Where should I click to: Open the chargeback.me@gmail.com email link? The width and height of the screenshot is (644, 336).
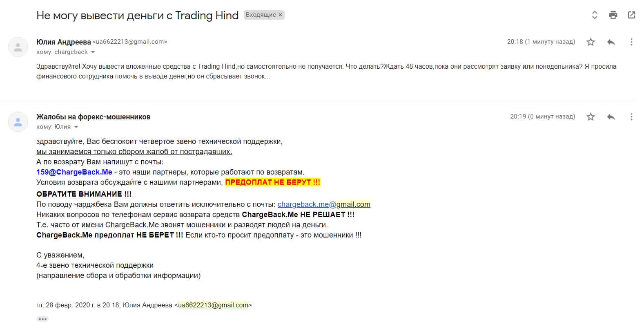(x=324, y=204)
